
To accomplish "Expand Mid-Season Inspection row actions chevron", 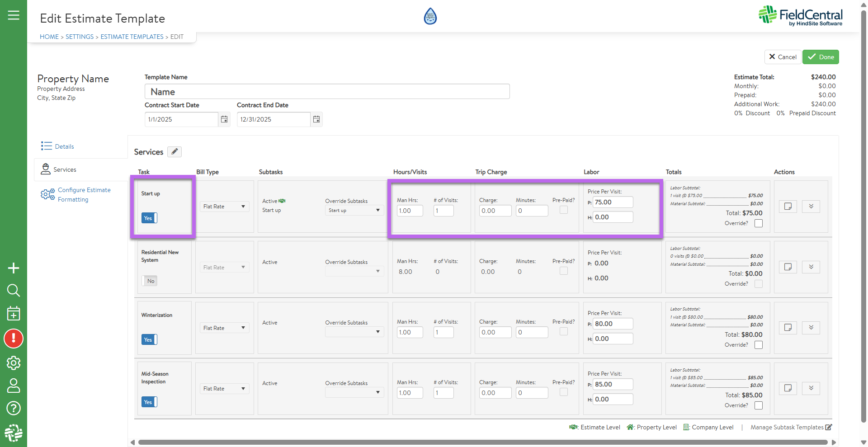I will (x=811, y=388).
